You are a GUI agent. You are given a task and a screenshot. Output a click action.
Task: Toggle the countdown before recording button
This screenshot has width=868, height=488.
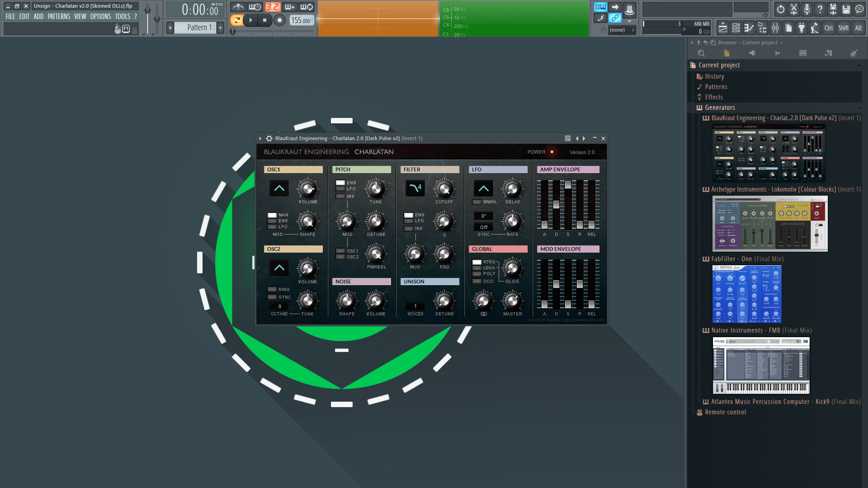[273, 7]
